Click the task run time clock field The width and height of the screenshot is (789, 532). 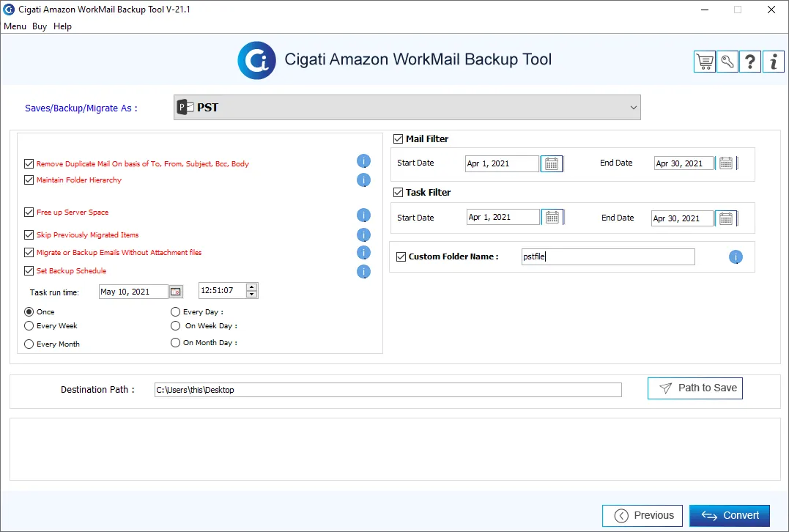pos(223,290)
